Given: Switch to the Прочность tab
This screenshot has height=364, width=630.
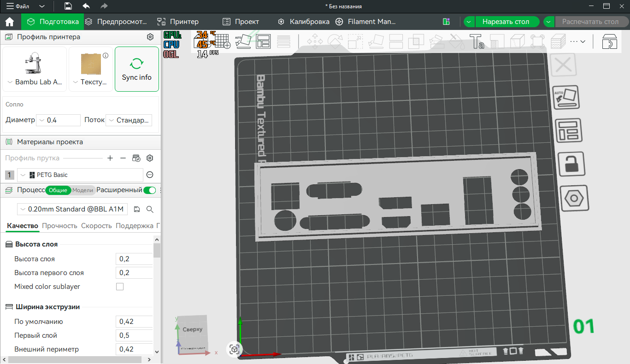Looking at the screenshot, I should click(59, 226).
